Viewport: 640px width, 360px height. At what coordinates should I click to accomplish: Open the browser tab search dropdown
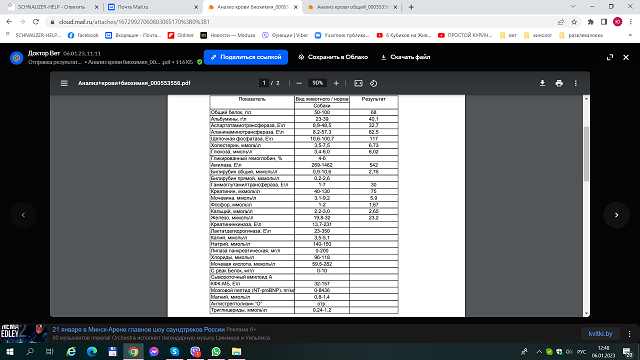click(573, 7)
